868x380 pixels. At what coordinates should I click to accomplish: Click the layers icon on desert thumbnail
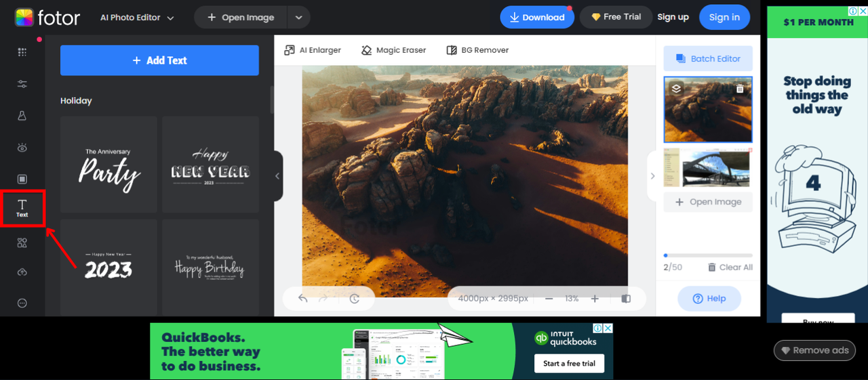[676, 88]
